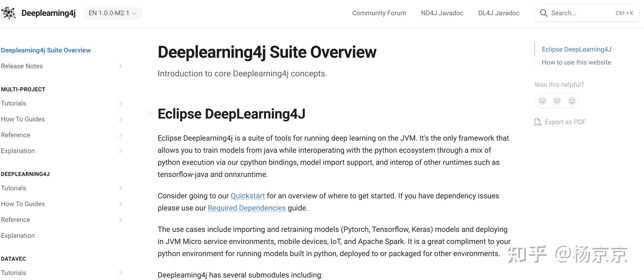The width and height of the screenshot is (644, 280).
Task: Select How To Guides in the sidebar
Action: click(23, 119)
